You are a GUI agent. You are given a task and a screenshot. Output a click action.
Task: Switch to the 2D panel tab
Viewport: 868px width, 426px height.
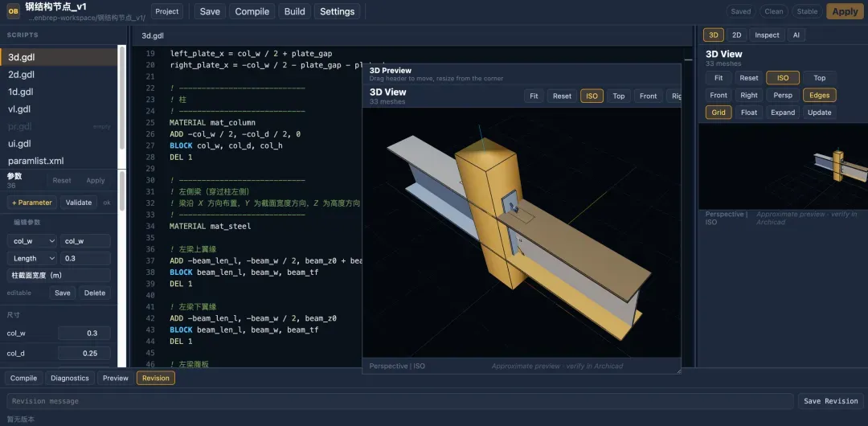tap(737, 35)
